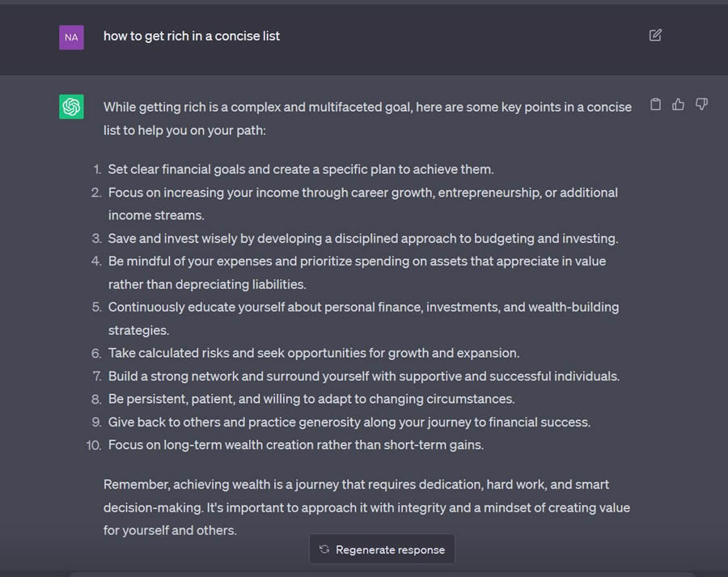Viewport: 728px width, 577px height.
Task: Click list item 8 "Be persistent, patient"
Action: click(311, 399)
